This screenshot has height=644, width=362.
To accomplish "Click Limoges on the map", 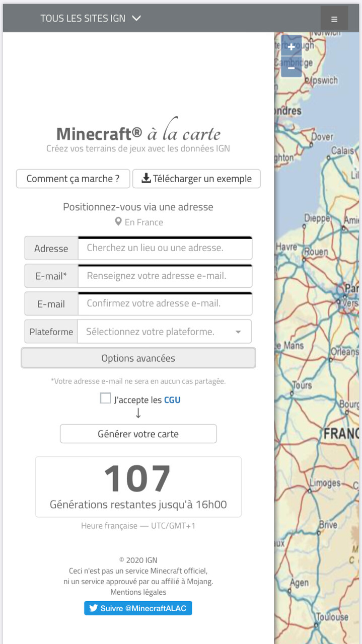I will pos(325,484).
